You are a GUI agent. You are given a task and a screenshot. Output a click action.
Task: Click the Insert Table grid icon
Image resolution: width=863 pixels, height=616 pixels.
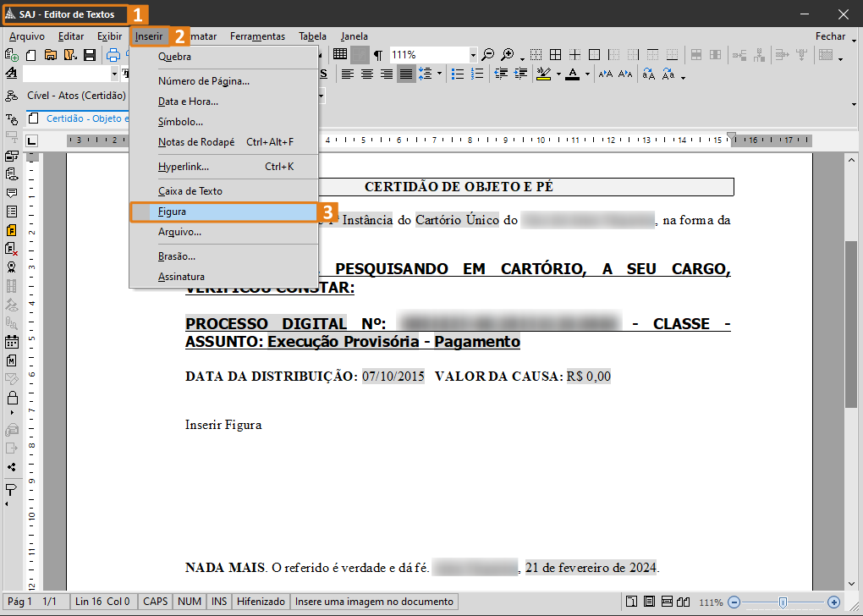(x=340, y=54)
